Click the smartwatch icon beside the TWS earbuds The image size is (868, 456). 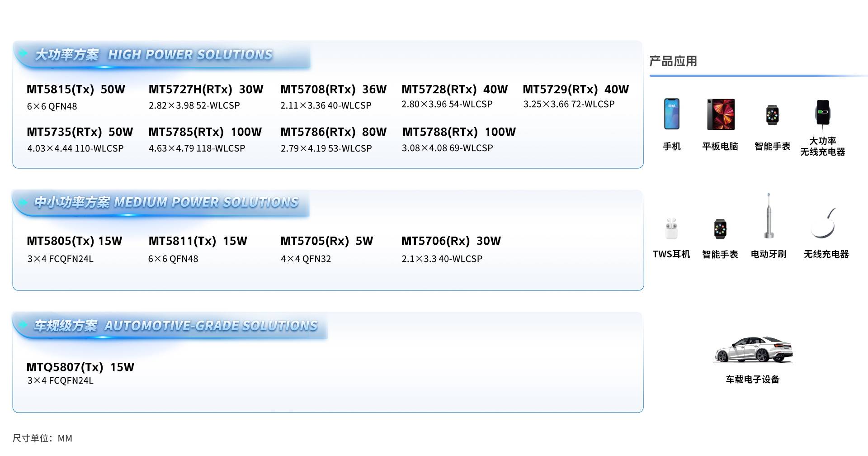720,229
